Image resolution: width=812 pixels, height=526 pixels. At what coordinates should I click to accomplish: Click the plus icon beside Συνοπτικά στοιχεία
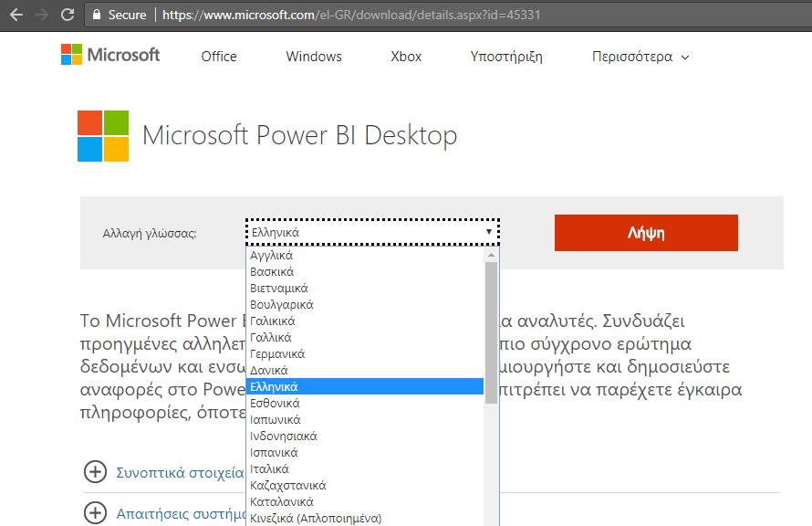coord(95,471)
